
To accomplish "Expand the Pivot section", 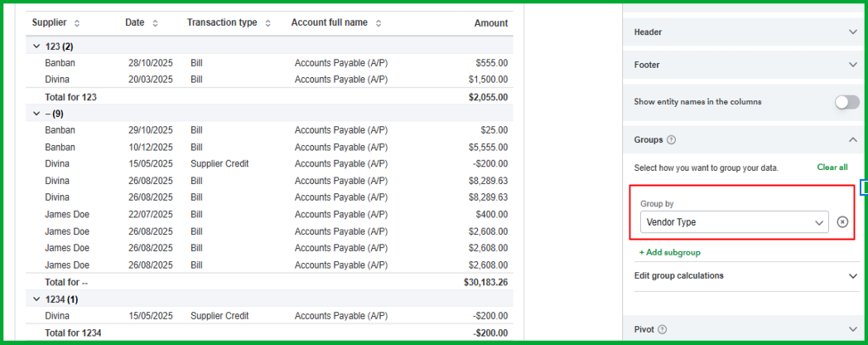I will point(853,330).
